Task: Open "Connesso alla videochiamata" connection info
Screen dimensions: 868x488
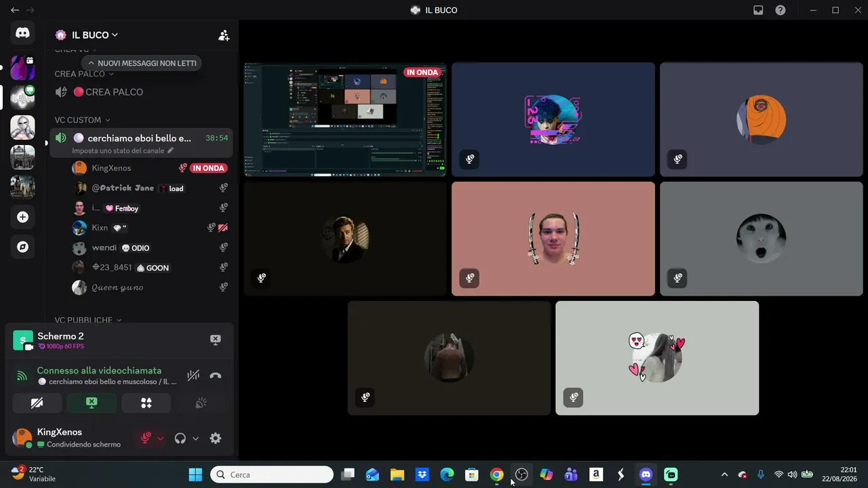Action: click(99, 371)
